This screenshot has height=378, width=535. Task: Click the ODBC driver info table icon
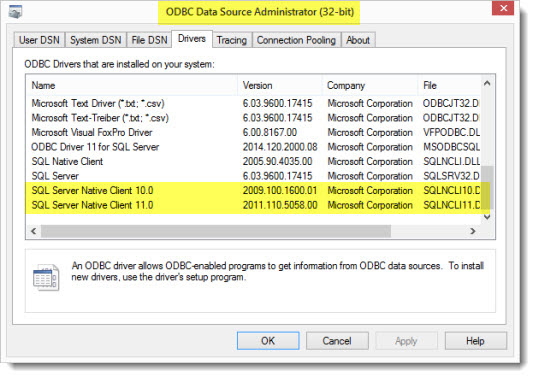click(x=46, y=277)
